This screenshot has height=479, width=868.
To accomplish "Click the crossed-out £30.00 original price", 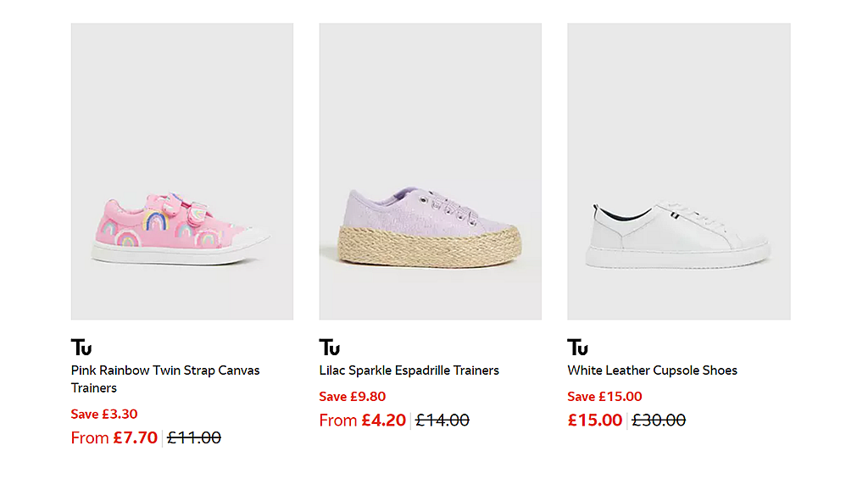I will click(659, 421).
